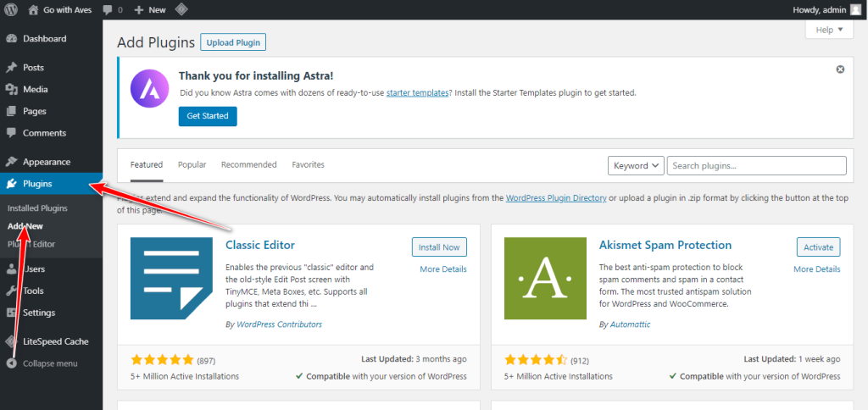Open the Classic Editor title link
Screen dimensions: 868x410
[260, 245]
